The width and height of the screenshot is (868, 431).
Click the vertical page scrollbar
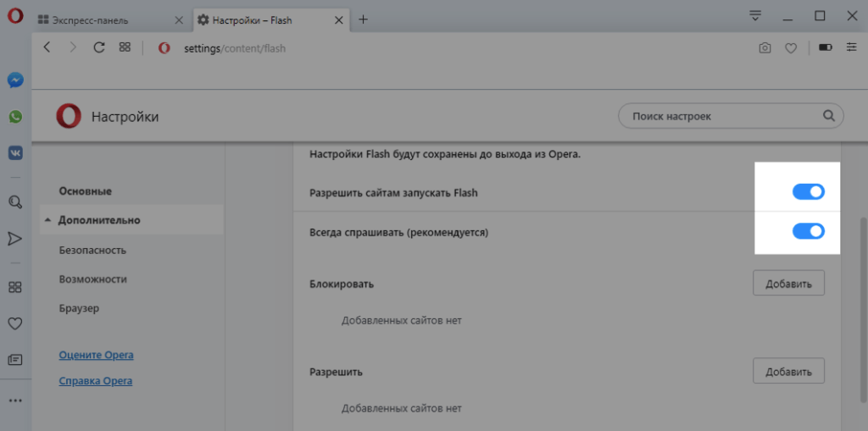point(862,311)
